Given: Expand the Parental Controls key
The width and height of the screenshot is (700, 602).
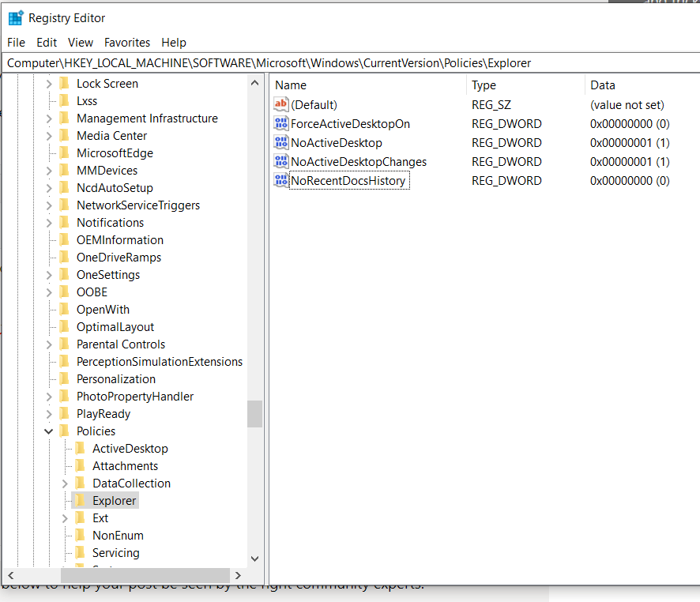Looking at the screenshot, I should (49, 344).
